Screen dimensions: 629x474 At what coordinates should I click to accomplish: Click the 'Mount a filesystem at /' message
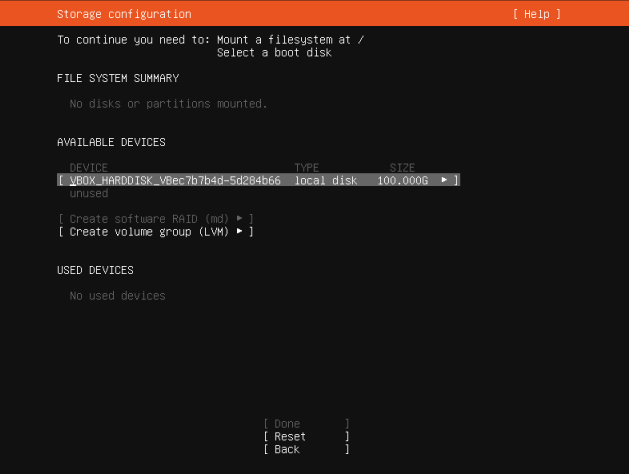click(x=290, y=40)
